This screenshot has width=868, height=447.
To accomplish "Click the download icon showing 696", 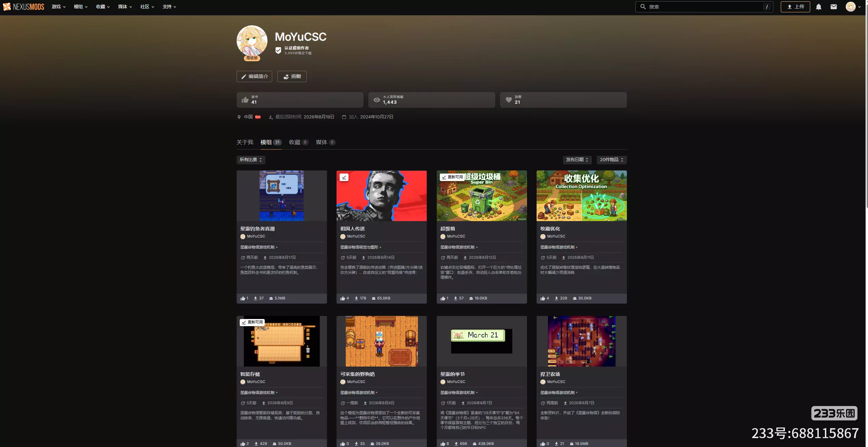I will tap(456, 444).
